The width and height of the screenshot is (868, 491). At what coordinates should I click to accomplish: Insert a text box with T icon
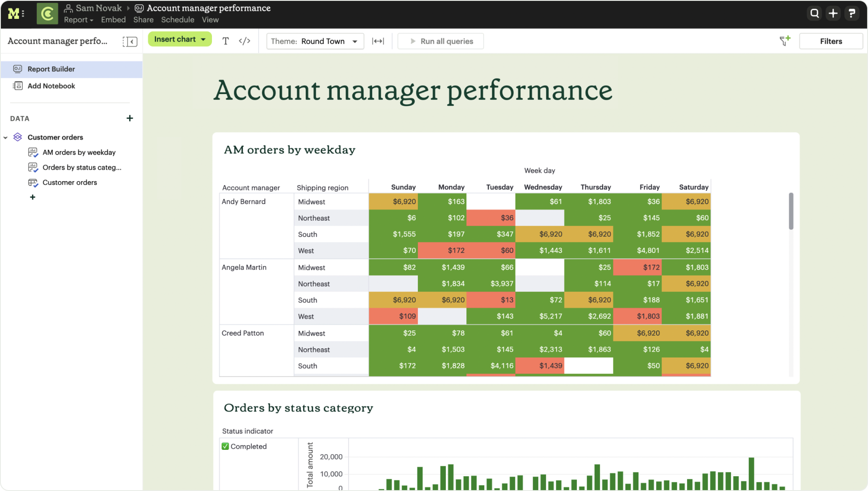click(x=226, y=41)
